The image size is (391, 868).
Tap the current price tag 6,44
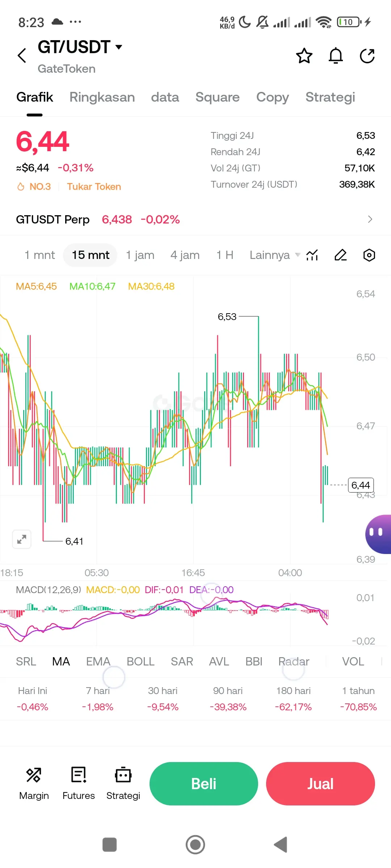point(361,485)
